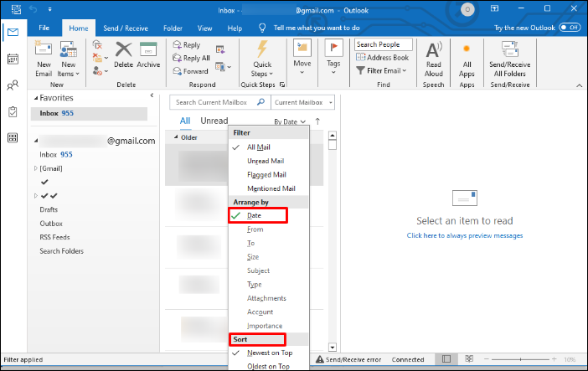This screenshot has height=371, width=588.
Task: Open the Filter Email dropdown
Action: [381, 70]
